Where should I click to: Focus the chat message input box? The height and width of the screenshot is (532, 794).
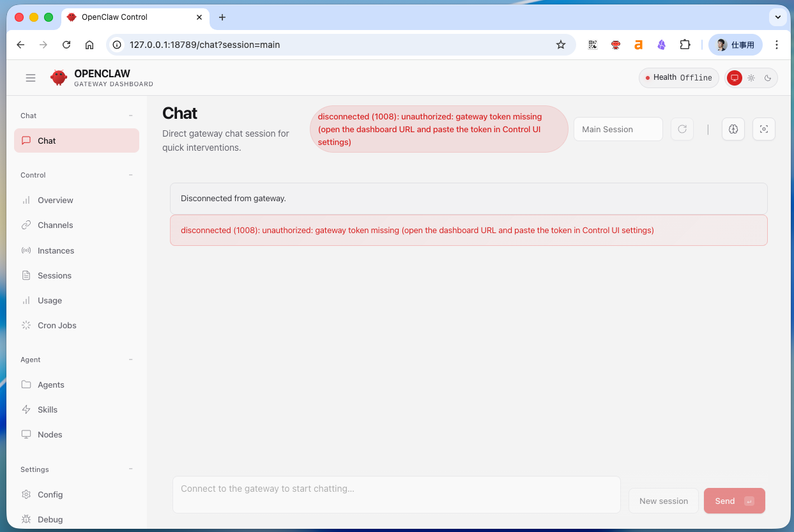(396, 494)
